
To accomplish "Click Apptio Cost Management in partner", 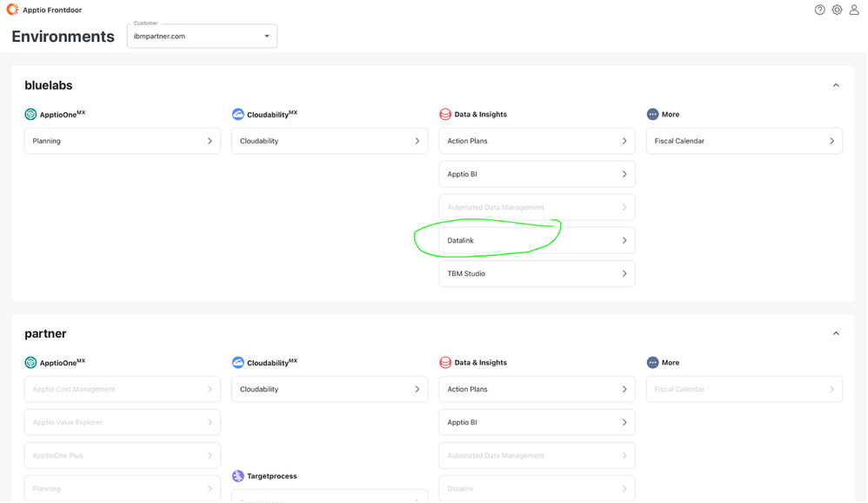I will pyautogui.click(x=123, y=389).
